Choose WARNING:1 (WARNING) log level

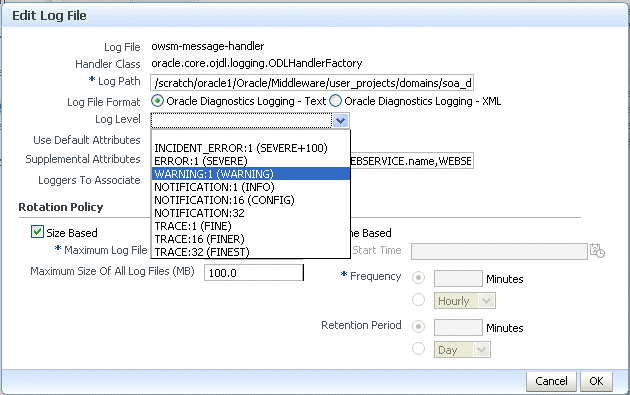251,174
